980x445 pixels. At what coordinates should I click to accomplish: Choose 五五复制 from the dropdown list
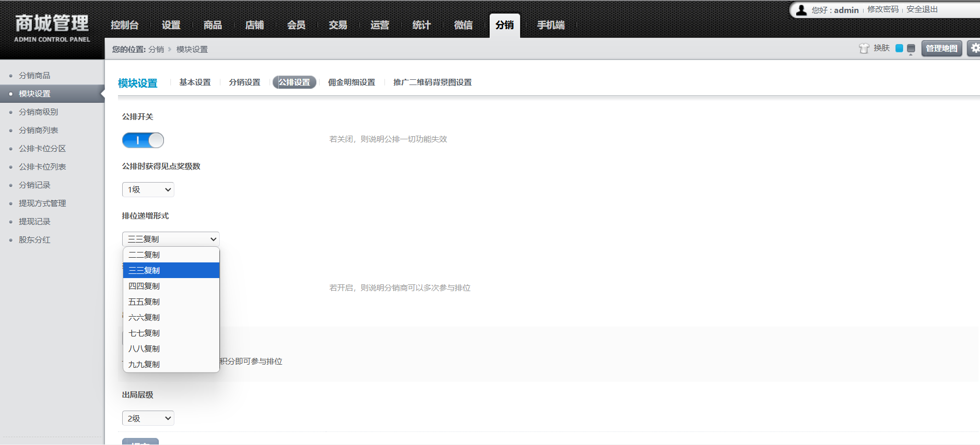144,302
